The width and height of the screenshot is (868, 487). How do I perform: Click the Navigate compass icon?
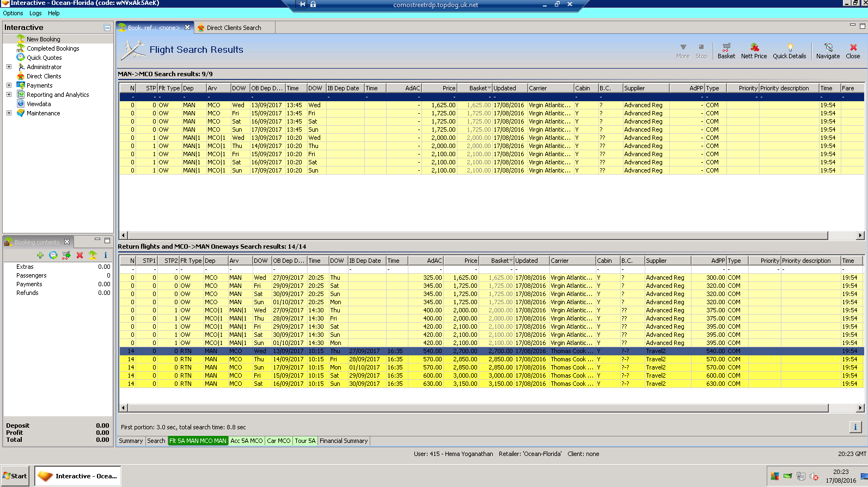pyautogui.click(x=828, y=51)
